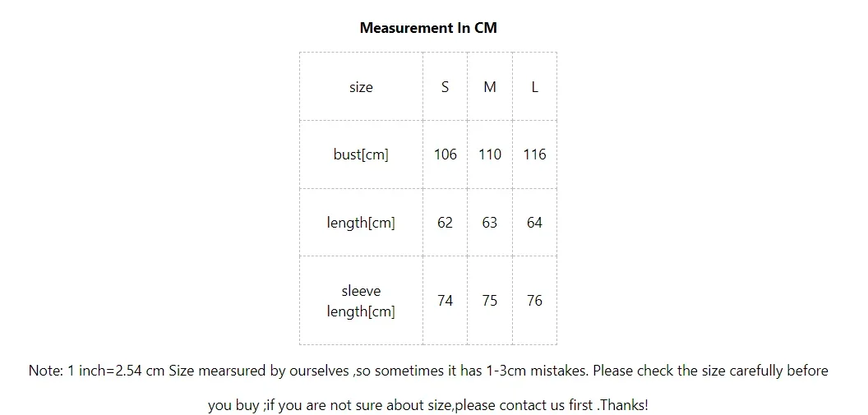Click the sleeve length value 75
The width and height of the screenshot is (868, 415).
pyautogui.click(x=490, y=301)
